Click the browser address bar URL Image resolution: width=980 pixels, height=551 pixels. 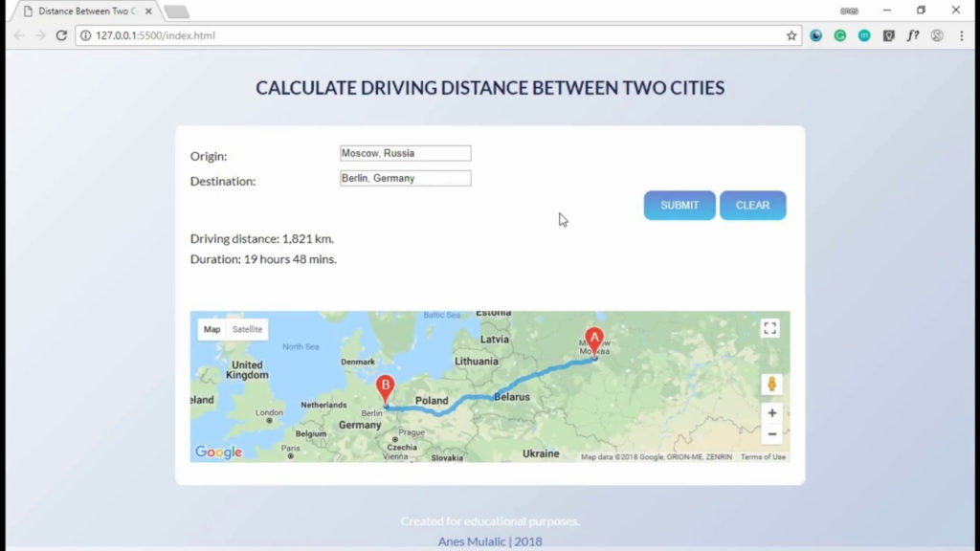(155, 35)
